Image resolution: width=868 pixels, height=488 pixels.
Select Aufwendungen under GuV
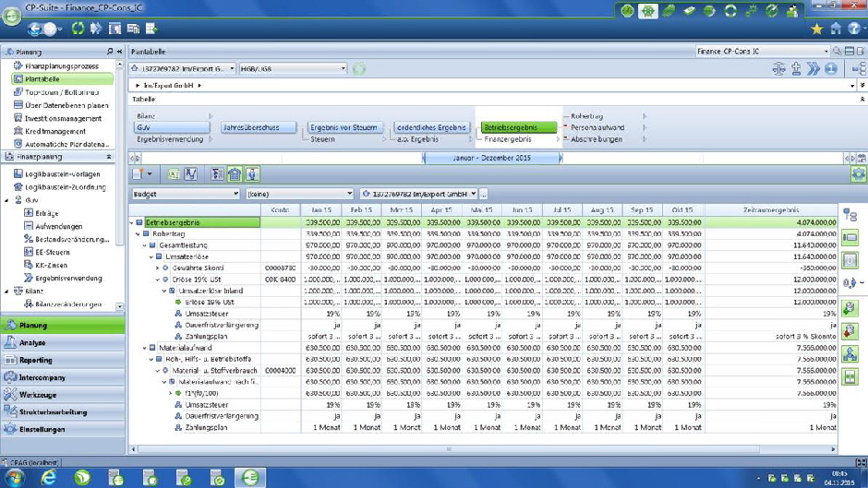click(x=59, y=226)
